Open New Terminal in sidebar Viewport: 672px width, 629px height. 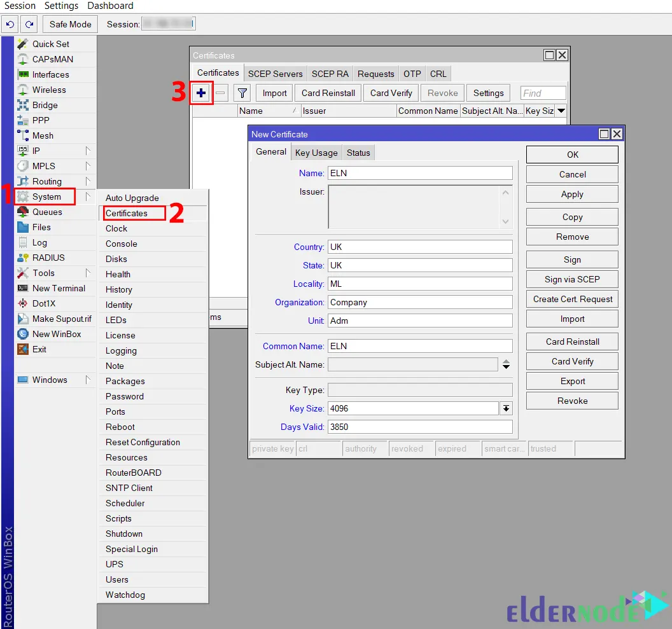point(59,288)
